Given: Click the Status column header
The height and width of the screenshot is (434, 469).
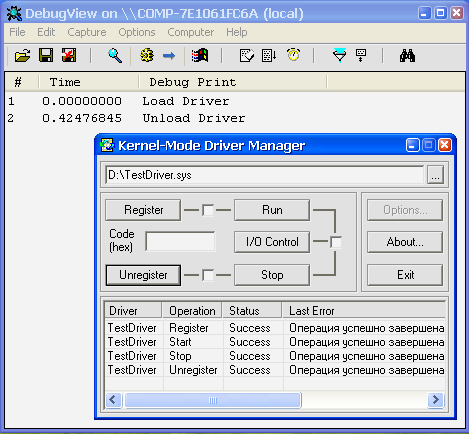Looking at the screenshot, I should click(252, 311).
